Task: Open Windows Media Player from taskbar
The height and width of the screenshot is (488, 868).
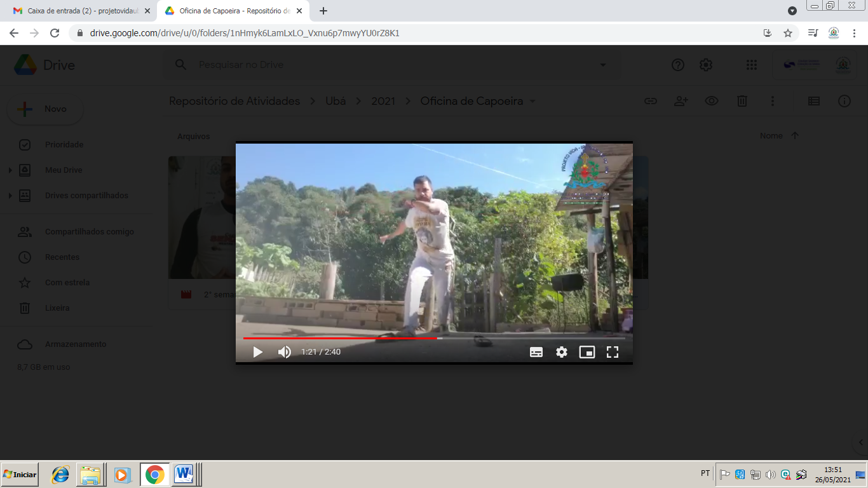Action: 122,475
